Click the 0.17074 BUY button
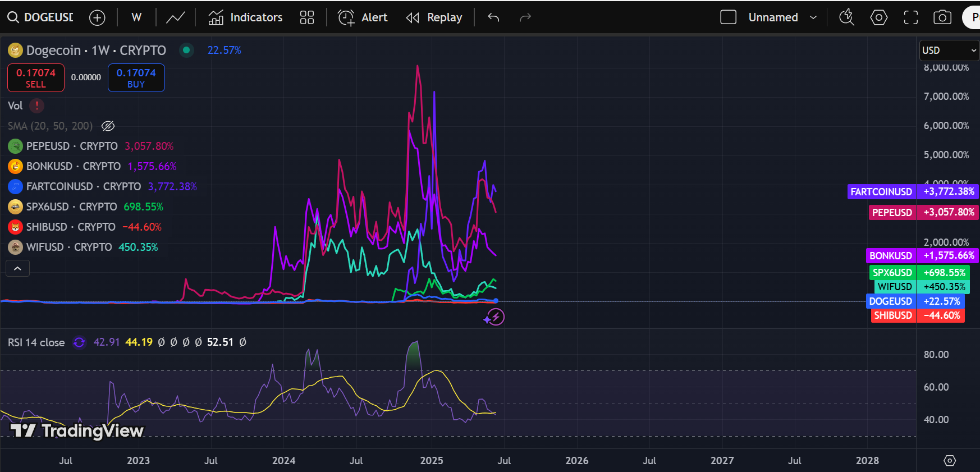This screenshot has height=472, width=980. coord(136,78)
